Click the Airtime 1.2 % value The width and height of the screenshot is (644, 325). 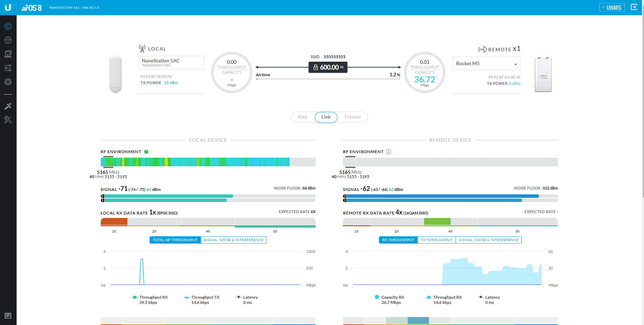click(395, 75)
